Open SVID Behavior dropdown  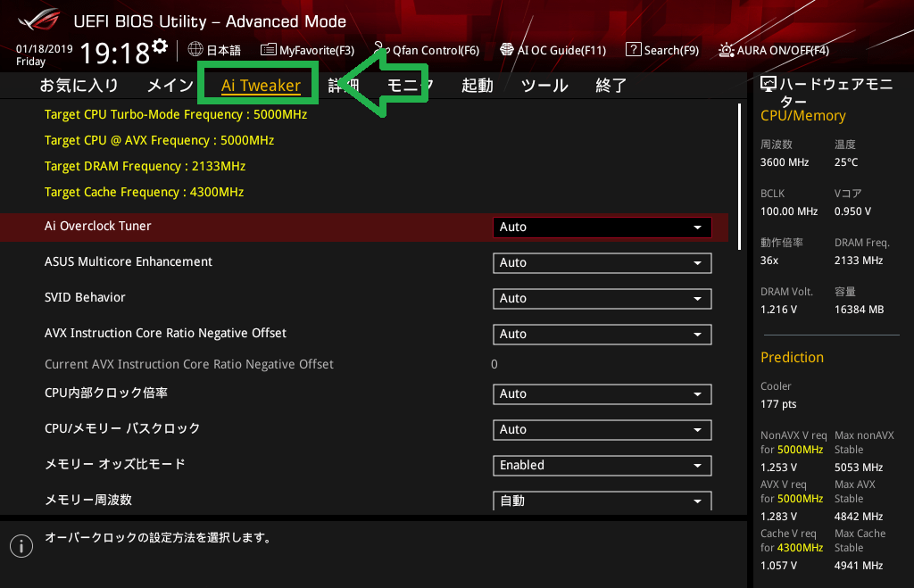point(602,298)
